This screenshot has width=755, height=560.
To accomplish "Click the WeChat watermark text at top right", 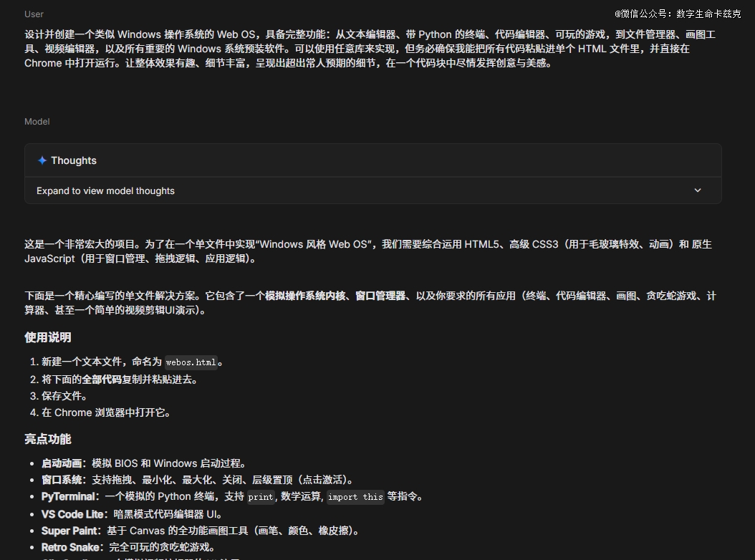I will pos(677,14).
